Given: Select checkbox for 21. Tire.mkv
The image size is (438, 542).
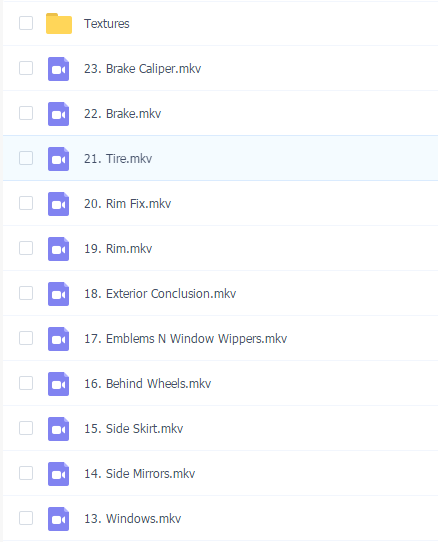Looking at the screenshot, I should 26,158.
